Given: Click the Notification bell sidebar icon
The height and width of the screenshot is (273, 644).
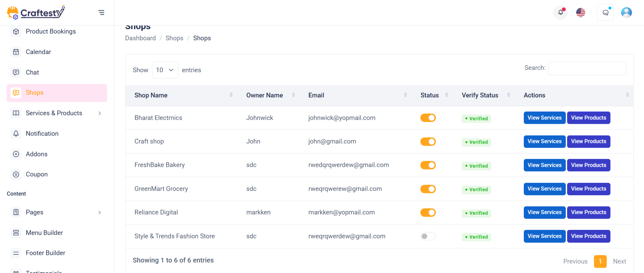Looking at the screenshot, I should tap(16, 133).
